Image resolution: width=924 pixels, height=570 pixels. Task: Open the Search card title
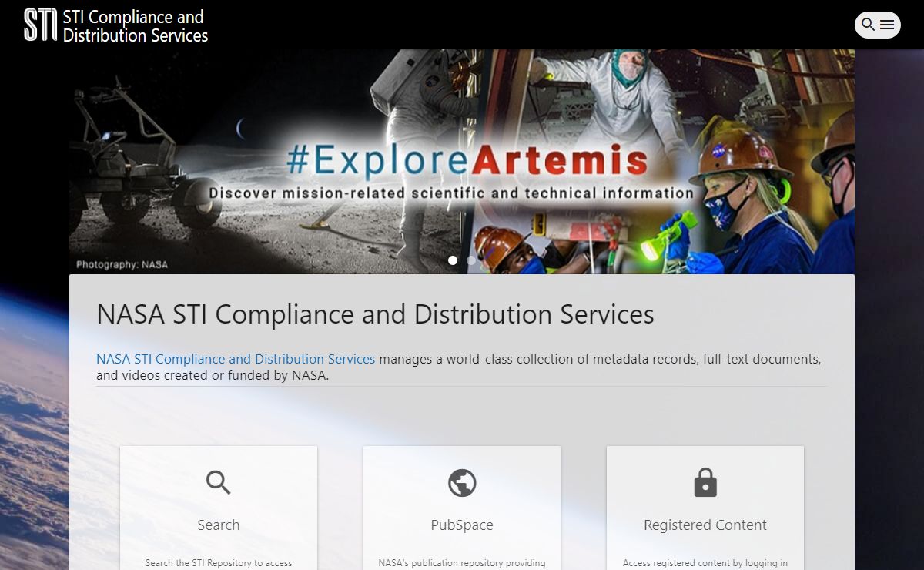tap(219, 525)
